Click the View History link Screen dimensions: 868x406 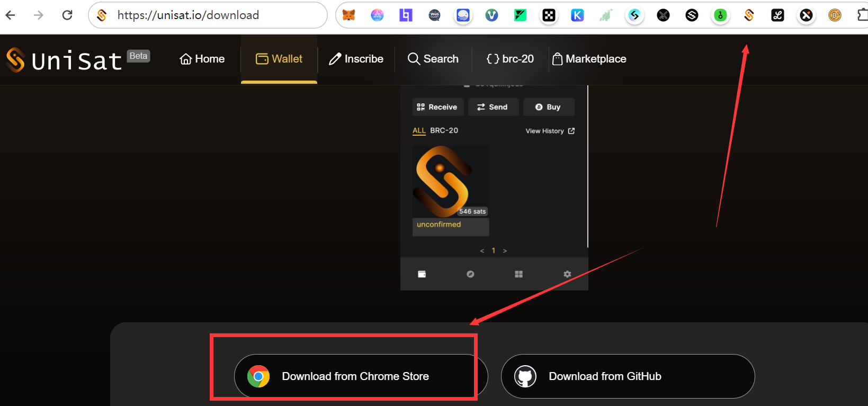(x=550, y=131)
